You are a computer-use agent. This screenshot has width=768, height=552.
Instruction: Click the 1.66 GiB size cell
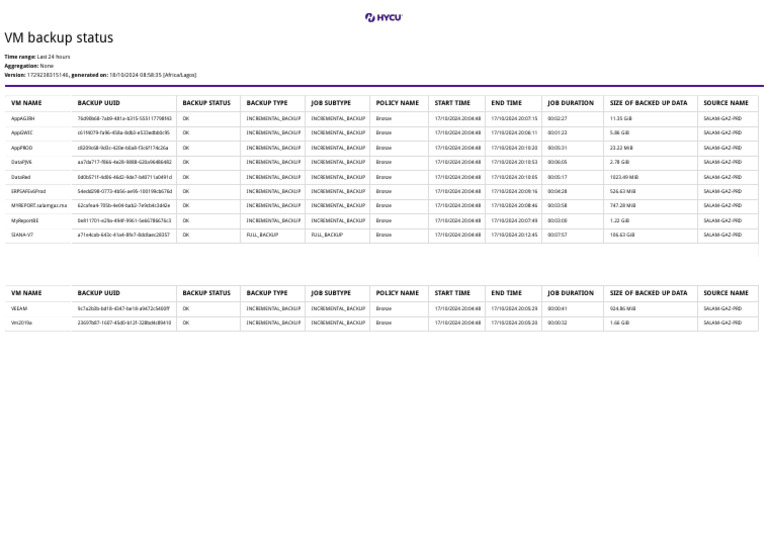pos(619,323)
